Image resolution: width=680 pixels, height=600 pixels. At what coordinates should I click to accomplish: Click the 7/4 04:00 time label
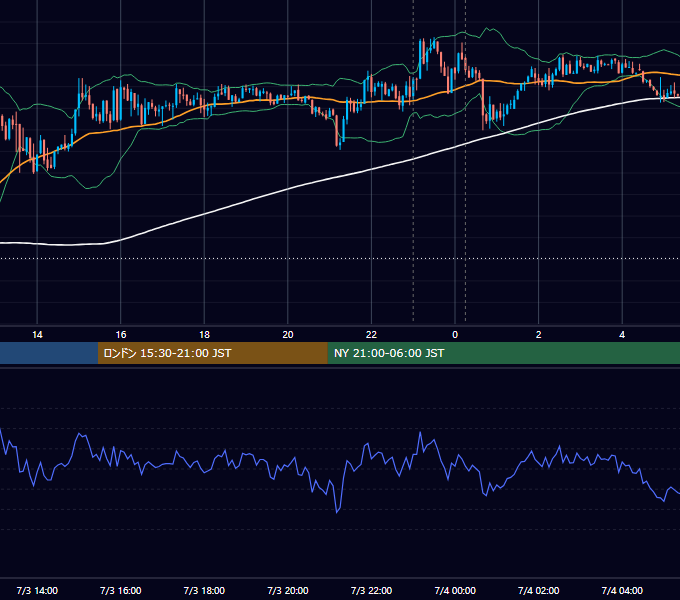(622, 590)
